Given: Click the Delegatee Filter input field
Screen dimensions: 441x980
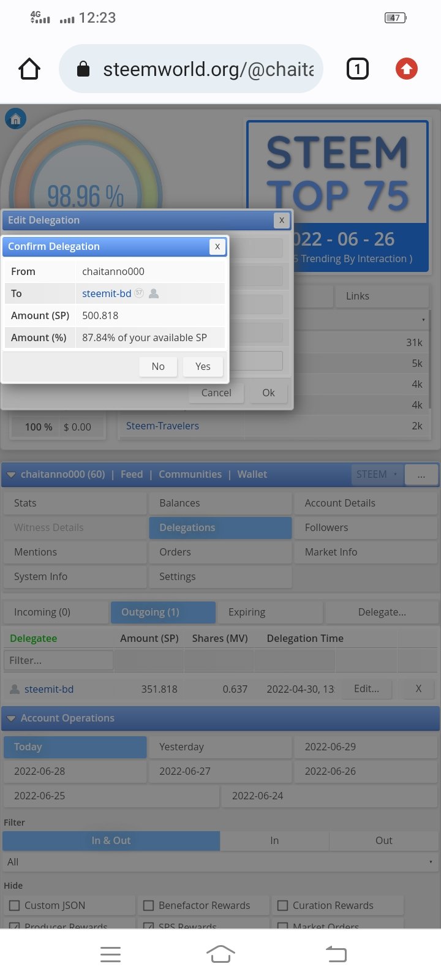Looking at the screenshot, I should 58,660.
